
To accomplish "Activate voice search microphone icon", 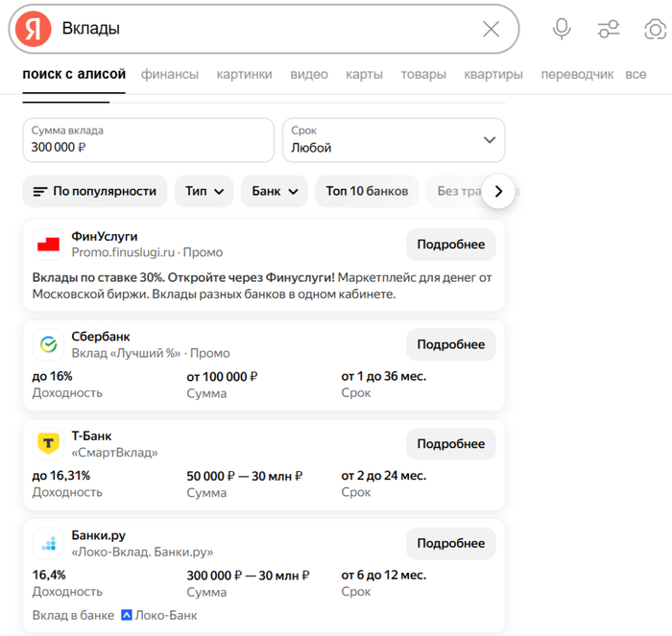I will 562,29.
